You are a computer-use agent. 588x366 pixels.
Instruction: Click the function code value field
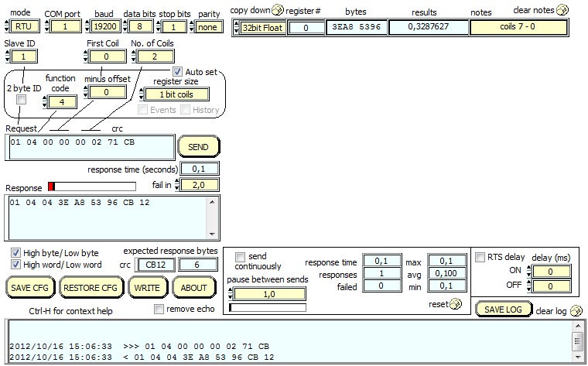click(62, 101)
